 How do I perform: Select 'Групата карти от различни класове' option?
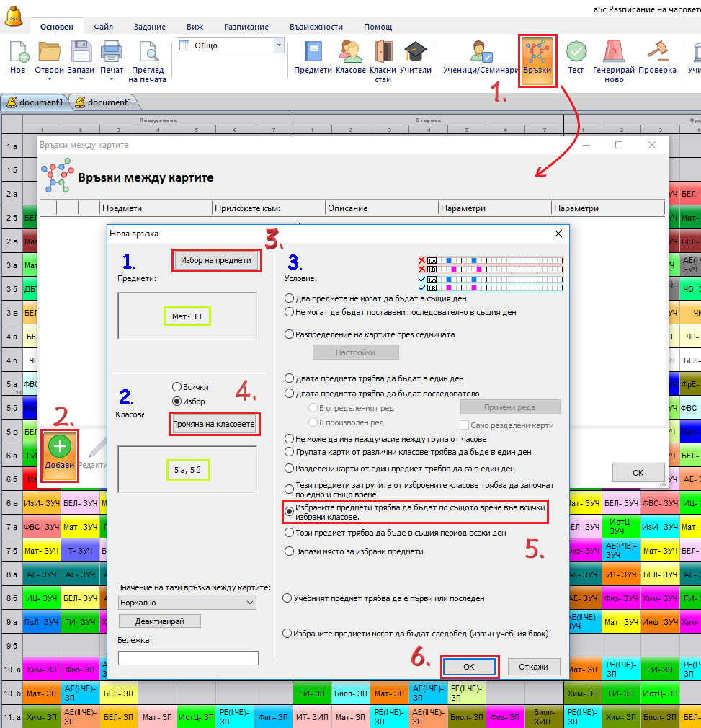coord(289,452)
